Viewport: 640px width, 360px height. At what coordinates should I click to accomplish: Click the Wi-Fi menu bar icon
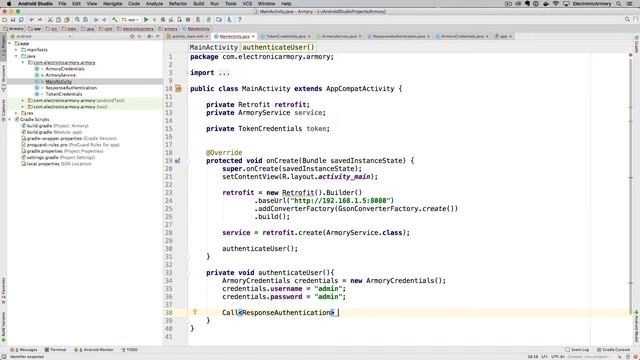click(x=556, y=4)
